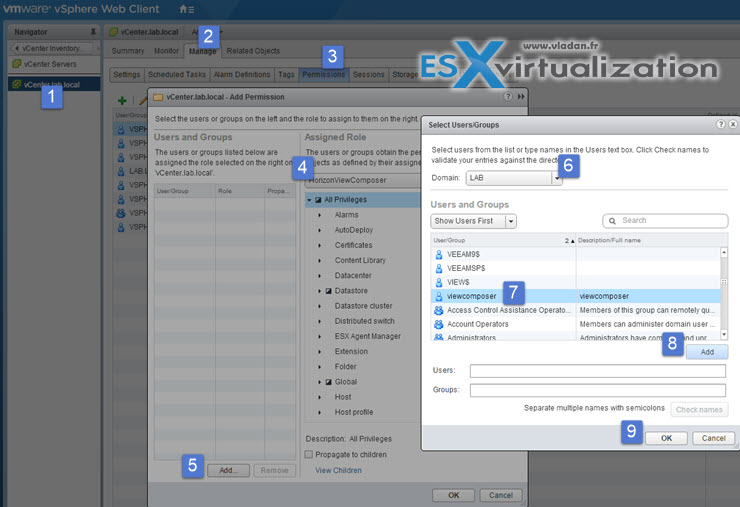Image resolution: width=740 pixels, height=507 pixels.
Task: Click Check names button
Action: click(x=699, y=409)
